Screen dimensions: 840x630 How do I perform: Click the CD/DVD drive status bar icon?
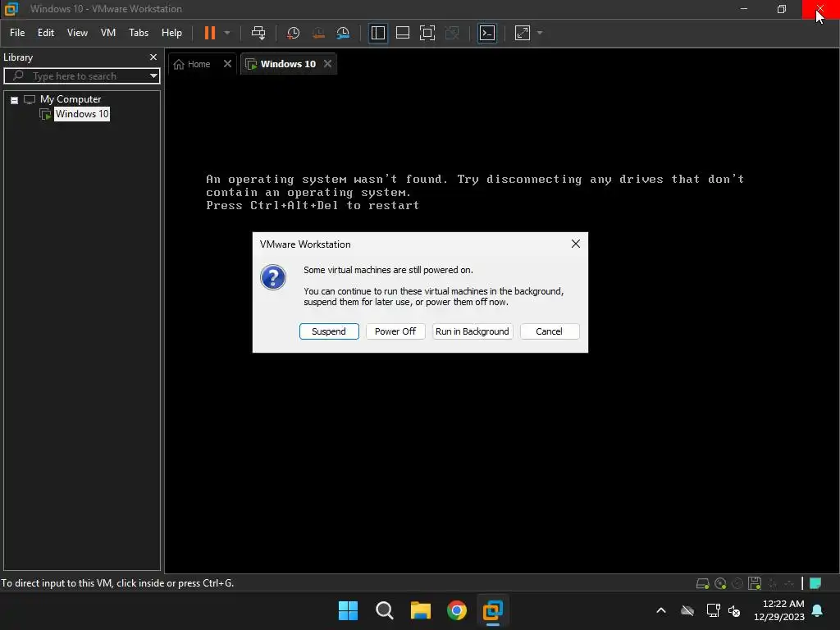720,583
